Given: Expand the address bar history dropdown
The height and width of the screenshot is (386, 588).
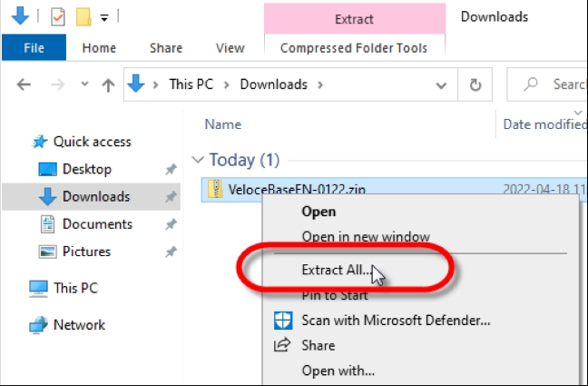Looking at the screenshot, I should 443,84.
